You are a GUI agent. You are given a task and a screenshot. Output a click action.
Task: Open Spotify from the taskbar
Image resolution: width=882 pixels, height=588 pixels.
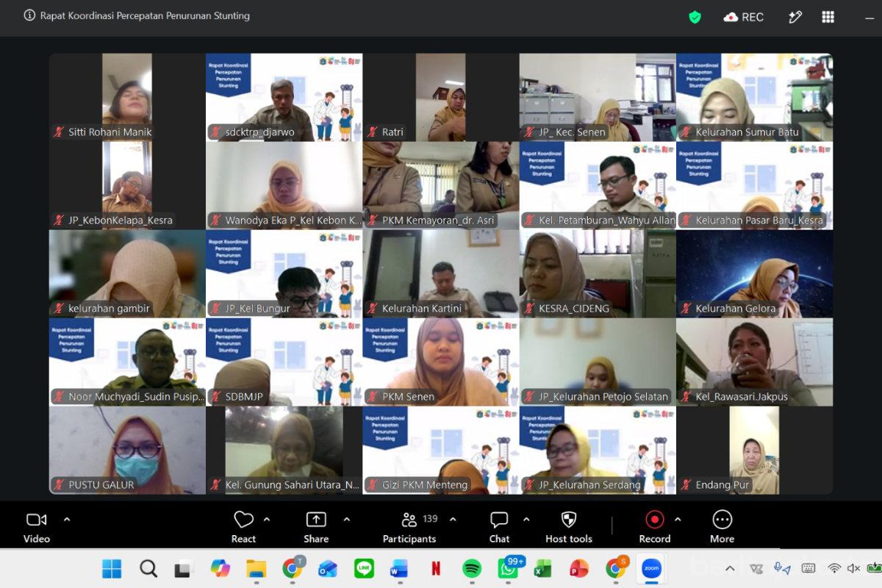[x=472, y=568]
